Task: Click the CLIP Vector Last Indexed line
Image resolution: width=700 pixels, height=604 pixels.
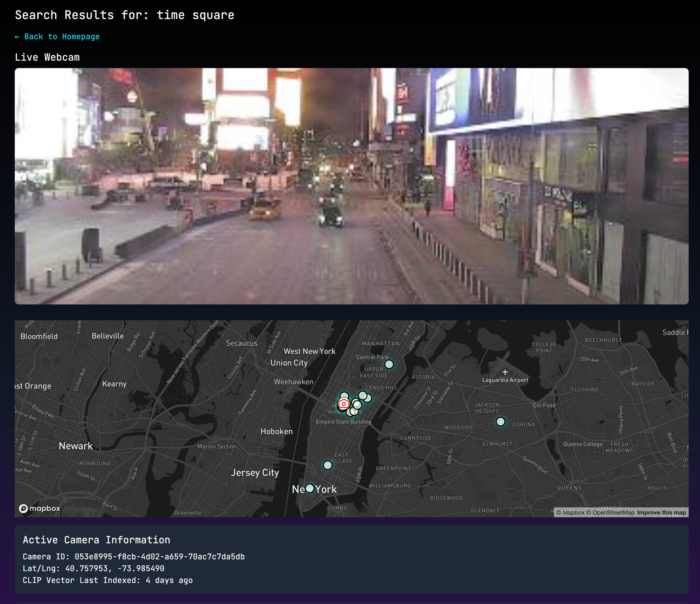Action: (107, 580)
